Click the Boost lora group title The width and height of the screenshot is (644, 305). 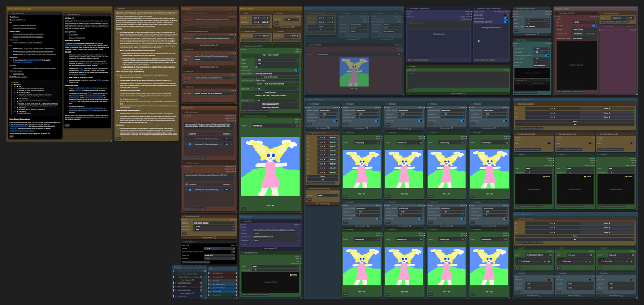click(188, 108)
